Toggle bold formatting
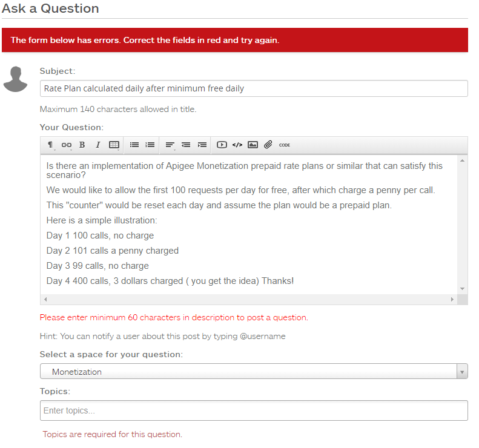479x448 pixels. click(82, 145)
